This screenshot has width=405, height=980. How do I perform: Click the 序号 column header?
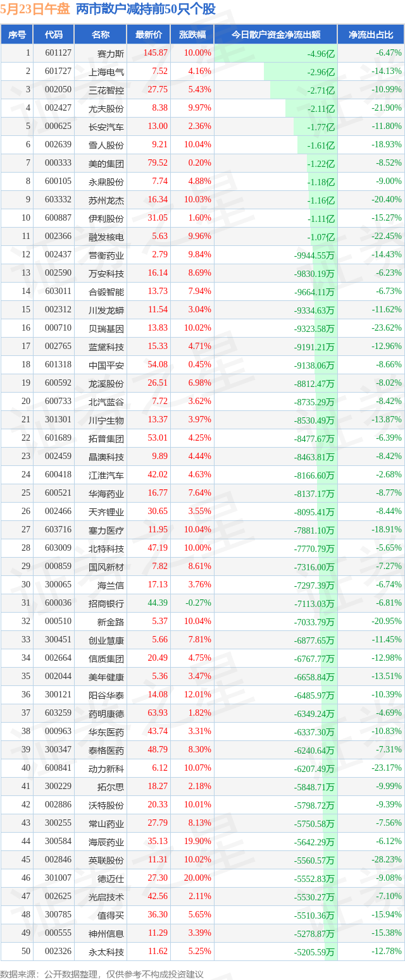pyautogui.click(x=16, y=35)
